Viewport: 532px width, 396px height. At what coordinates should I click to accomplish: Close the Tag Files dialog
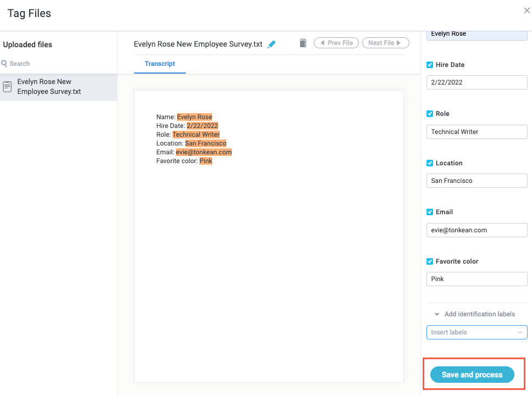527,10
